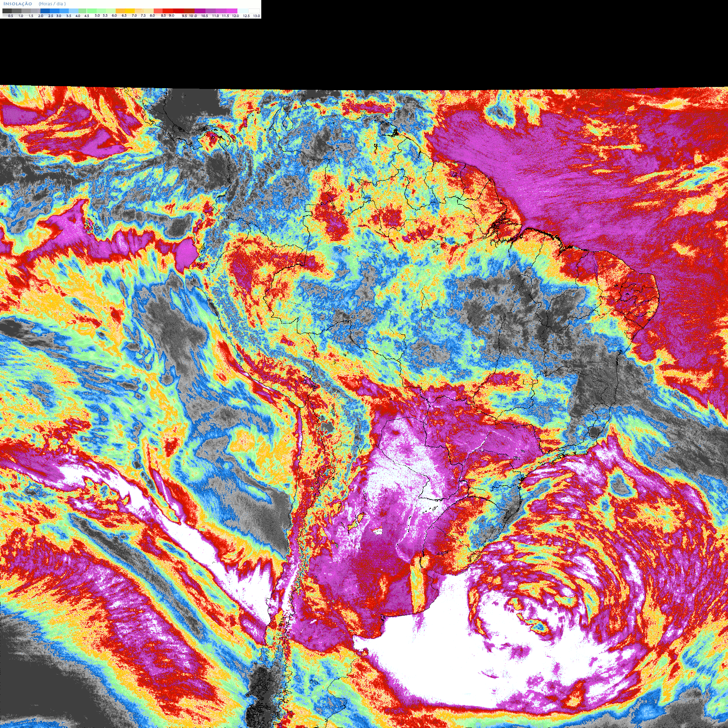Select the 3.0 legend value

coord(59,16)
